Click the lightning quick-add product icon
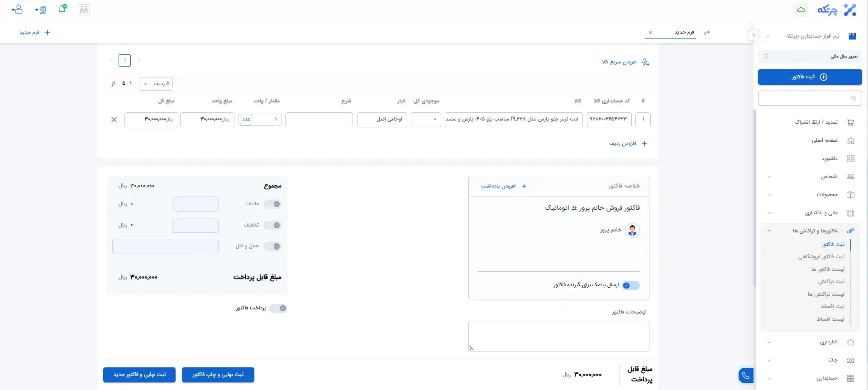The image size is (868, 390). 646,63
